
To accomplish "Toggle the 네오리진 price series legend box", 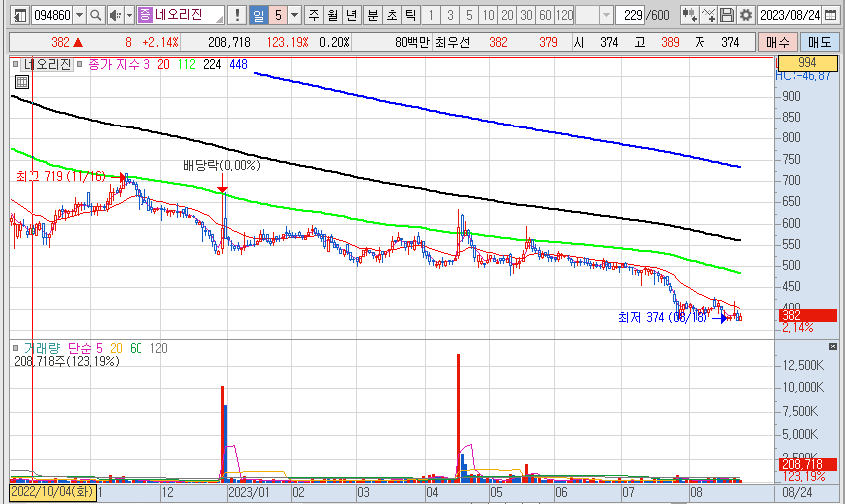I will [x=16, y=64].
